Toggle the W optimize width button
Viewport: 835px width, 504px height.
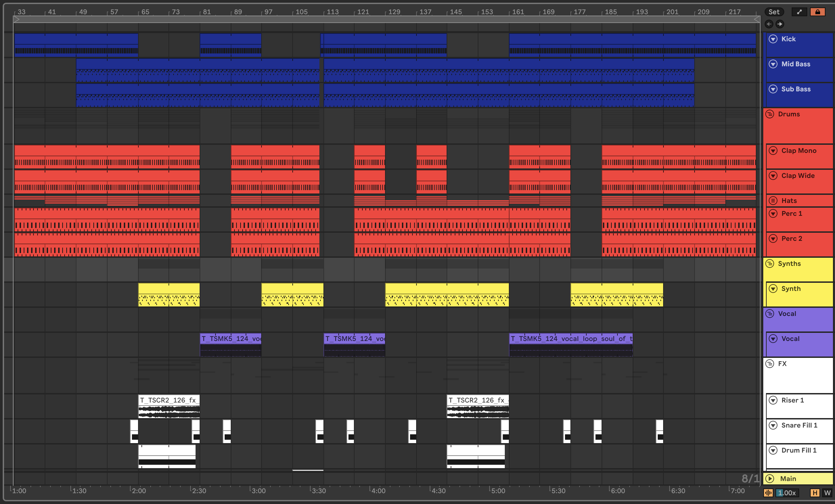click(x=827, y=493)
